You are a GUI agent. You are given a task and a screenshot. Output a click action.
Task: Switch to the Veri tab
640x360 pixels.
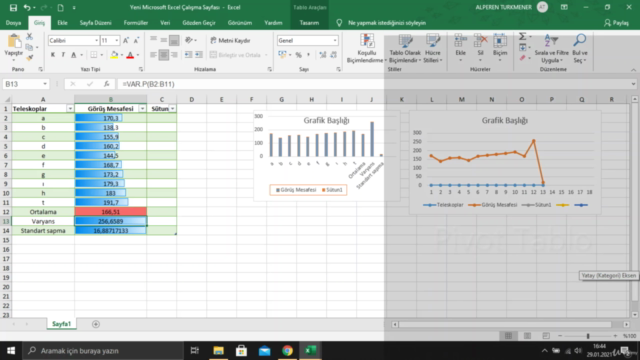(x=165, y=23)
